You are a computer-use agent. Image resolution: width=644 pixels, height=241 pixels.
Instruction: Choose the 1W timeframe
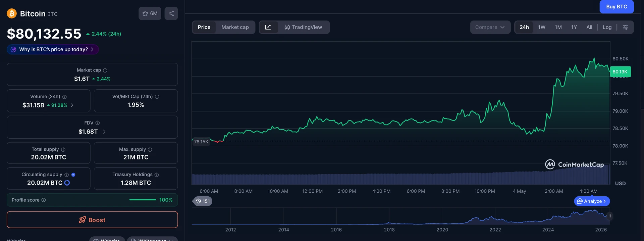542,27
